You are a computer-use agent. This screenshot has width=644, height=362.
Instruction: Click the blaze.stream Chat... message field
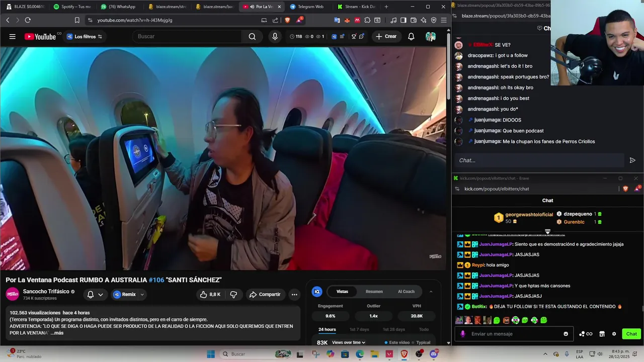[x=539, y=160]
